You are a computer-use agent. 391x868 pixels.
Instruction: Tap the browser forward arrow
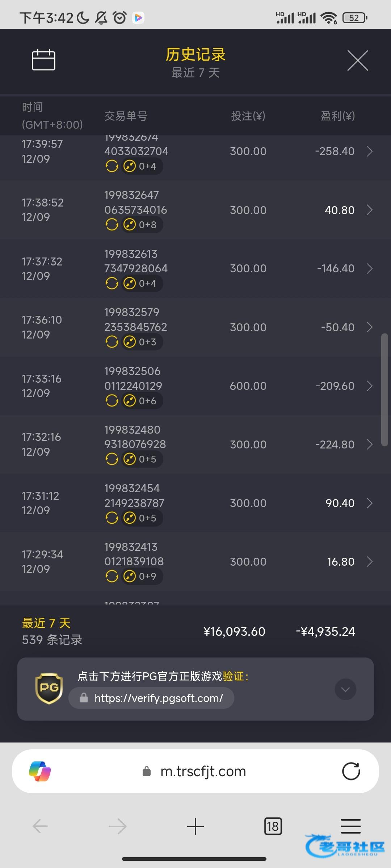coord(118,826)
